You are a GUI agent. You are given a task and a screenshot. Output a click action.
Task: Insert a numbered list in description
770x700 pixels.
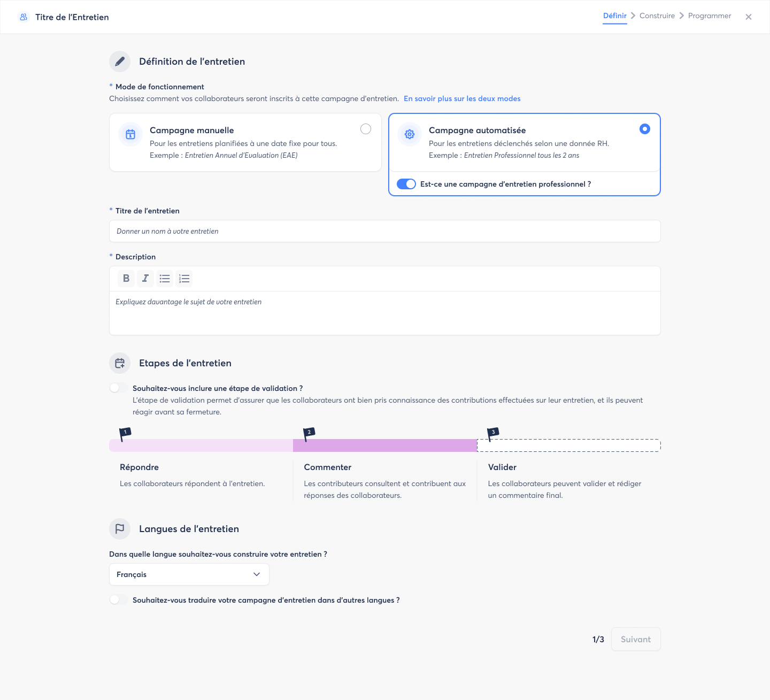184,279
